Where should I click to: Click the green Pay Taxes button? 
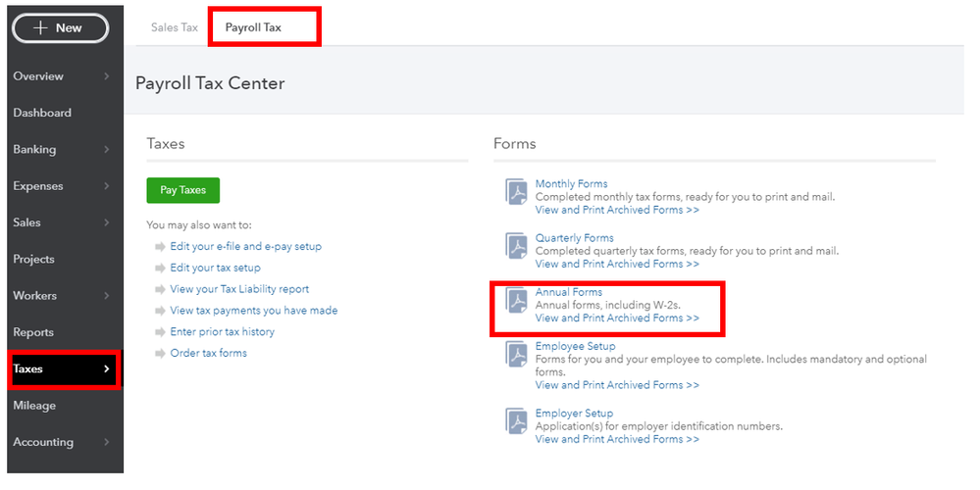pos(183,190)
